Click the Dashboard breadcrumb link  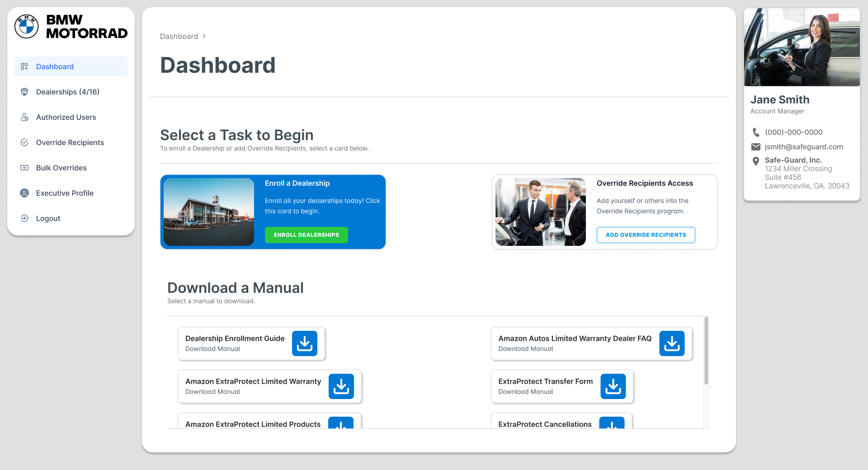(x=179, y=36)
